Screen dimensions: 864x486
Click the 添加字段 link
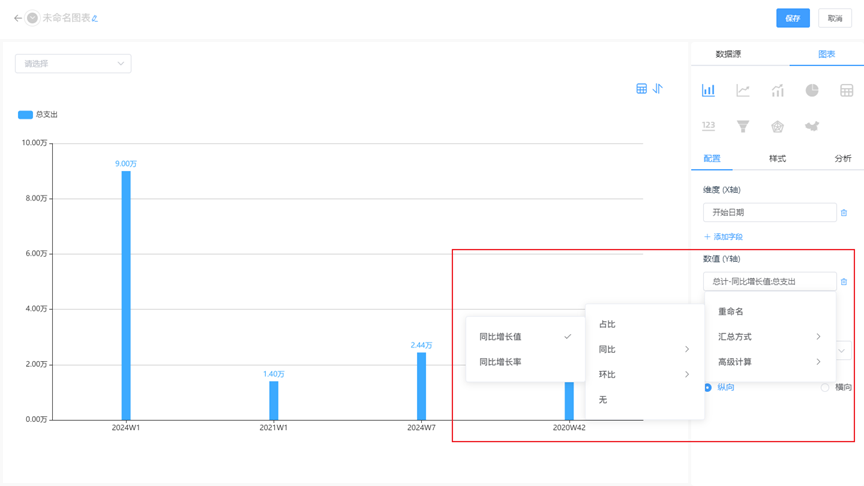coord(723,237)
